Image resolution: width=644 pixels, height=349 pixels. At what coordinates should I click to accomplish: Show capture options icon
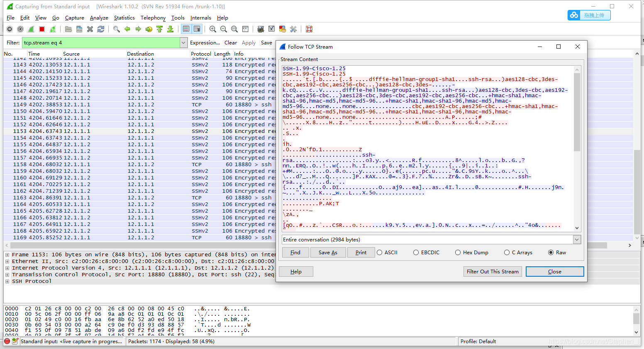pos(20,29)
